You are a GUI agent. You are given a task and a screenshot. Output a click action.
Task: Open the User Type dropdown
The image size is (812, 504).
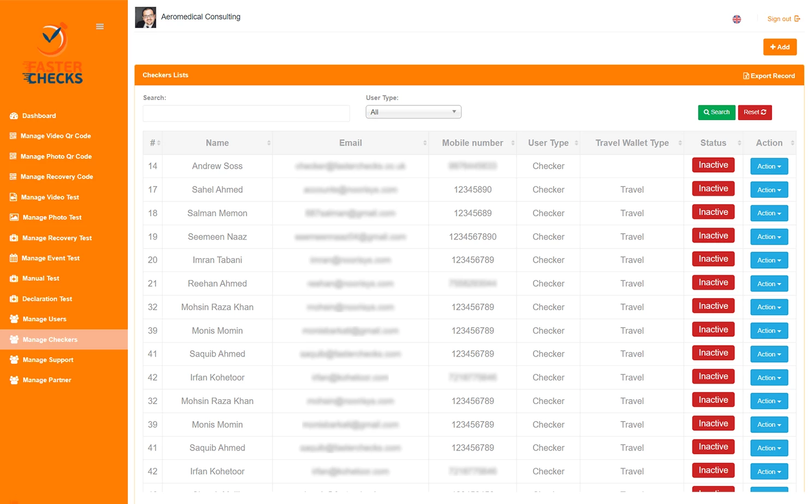click(413, 111)
